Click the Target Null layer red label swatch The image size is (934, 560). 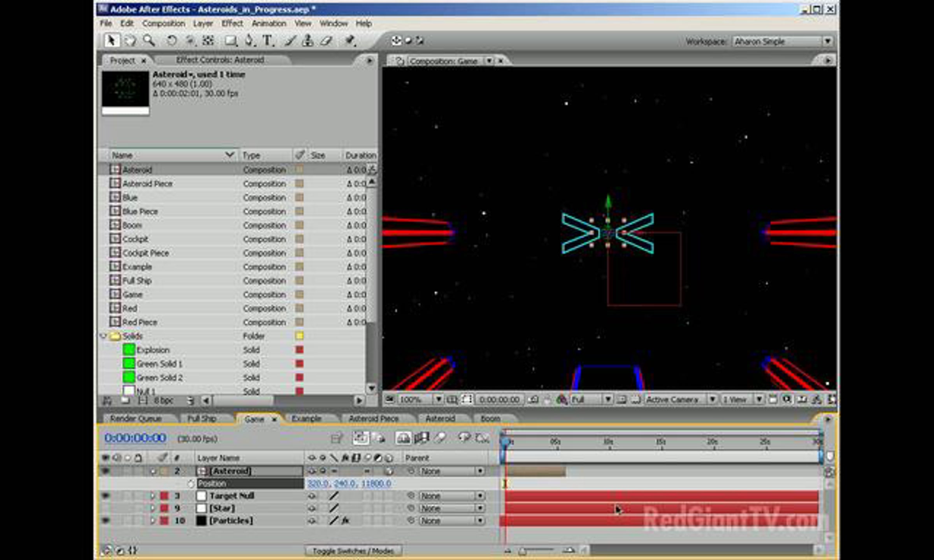click(164, 496)
